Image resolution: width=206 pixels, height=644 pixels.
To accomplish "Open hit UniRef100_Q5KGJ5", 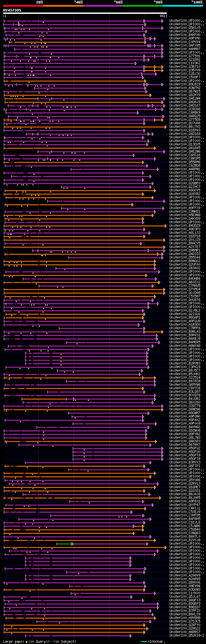I will [185, 28].
